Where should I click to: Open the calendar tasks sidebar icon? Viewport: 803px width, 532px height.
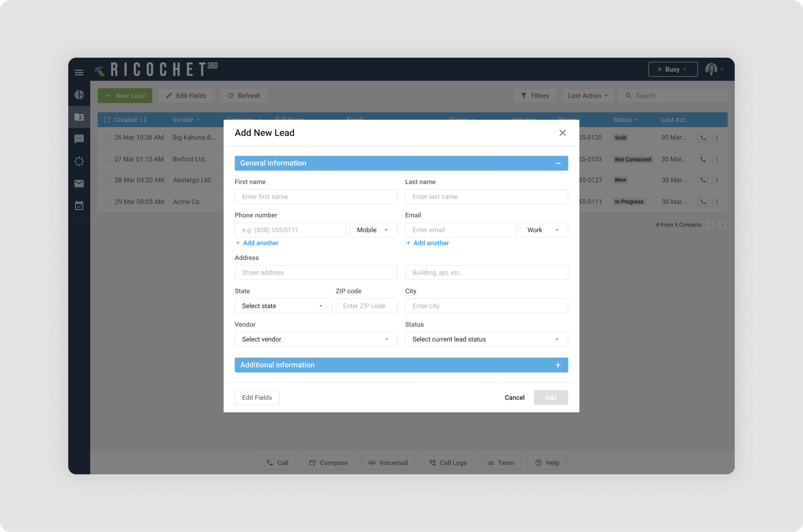point(79,206)
